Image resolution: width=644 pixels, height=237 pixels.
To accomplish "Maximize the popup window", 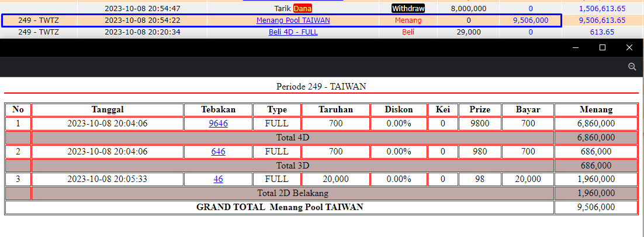I will pos(603,48).
